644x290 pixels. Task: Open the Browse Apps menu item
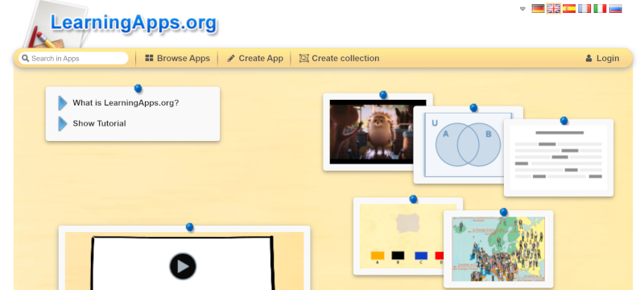(x=177, y=58)
